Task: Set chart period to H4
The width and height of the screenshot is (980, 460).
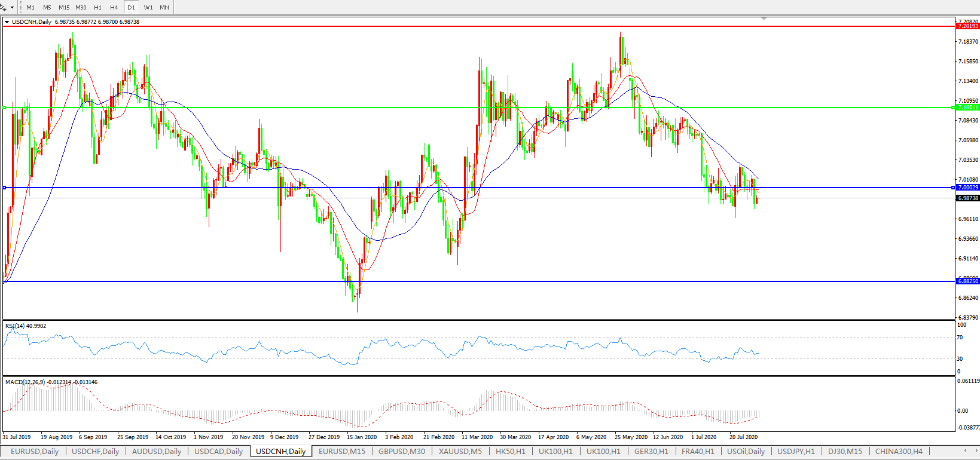Action: 114,7
